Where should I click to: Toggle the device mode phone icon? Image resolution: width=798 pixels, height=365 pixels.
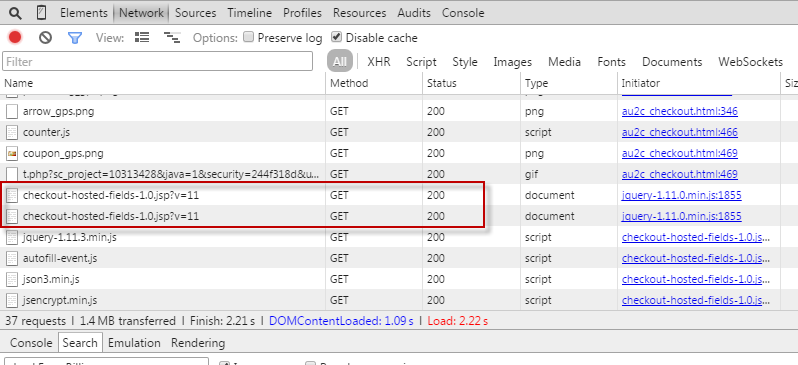[x=42, y=13]
